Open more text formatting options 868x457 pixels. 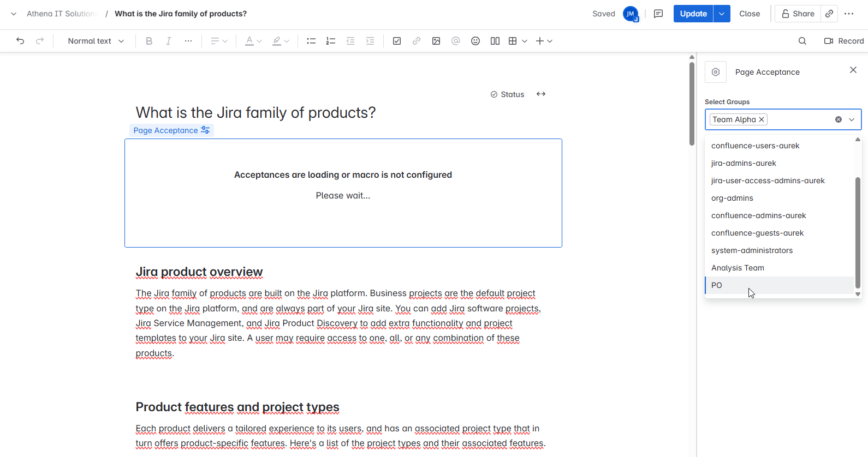(x=188, y=41)
